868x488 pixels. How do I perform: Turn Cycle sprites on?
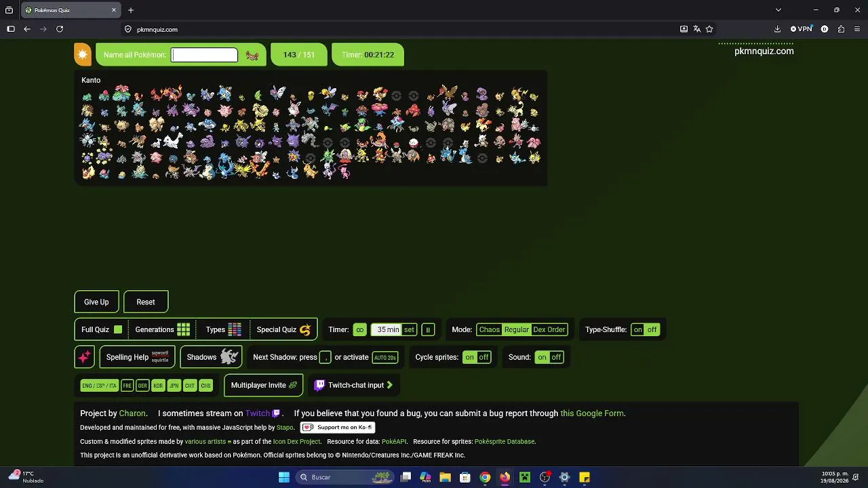tap(470, 357)
